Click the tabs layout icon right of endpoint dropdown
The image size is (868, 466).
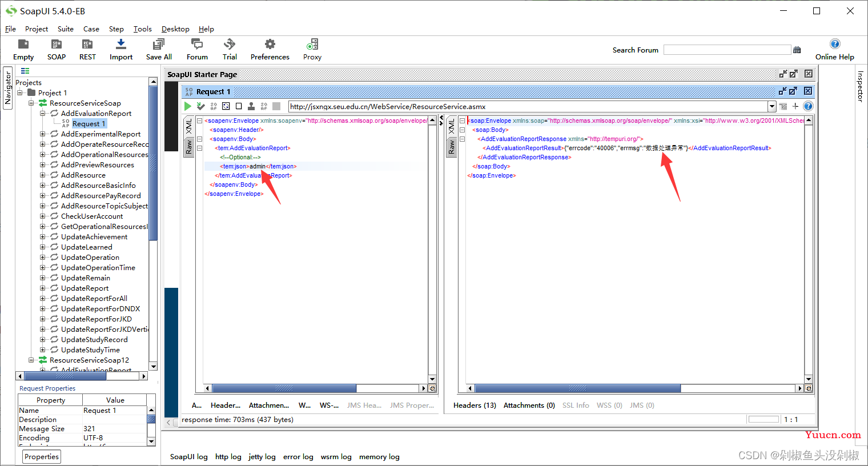tap(783, 106)
